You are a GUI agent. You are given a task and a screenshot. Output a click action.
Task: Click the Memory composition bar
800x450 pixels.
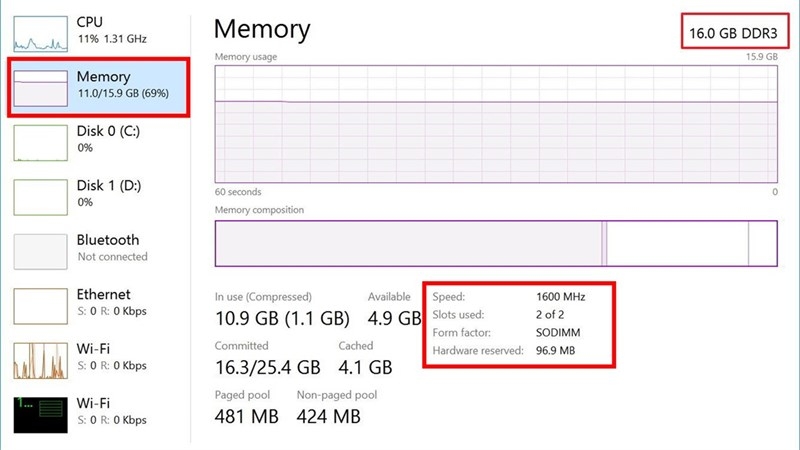[496, 244]
